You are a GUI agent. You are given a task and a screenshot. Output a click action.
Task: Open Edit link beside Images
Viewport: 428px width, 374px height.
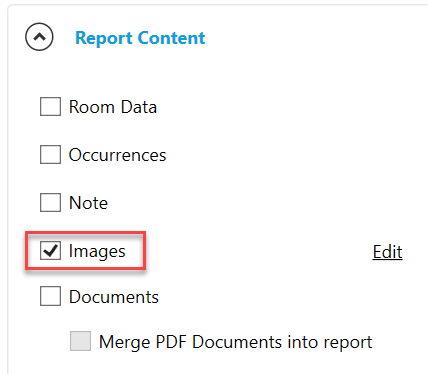click(x=387, y=252)
